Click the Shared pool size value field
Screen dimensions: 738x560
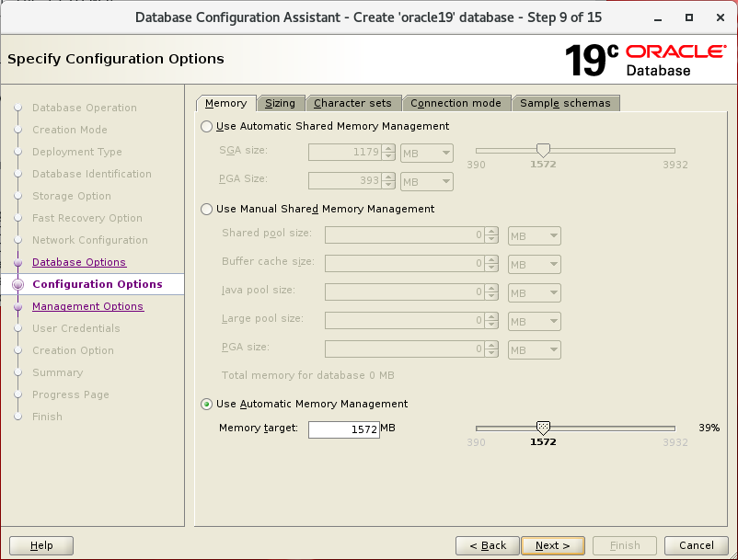[x=405, y=235]
